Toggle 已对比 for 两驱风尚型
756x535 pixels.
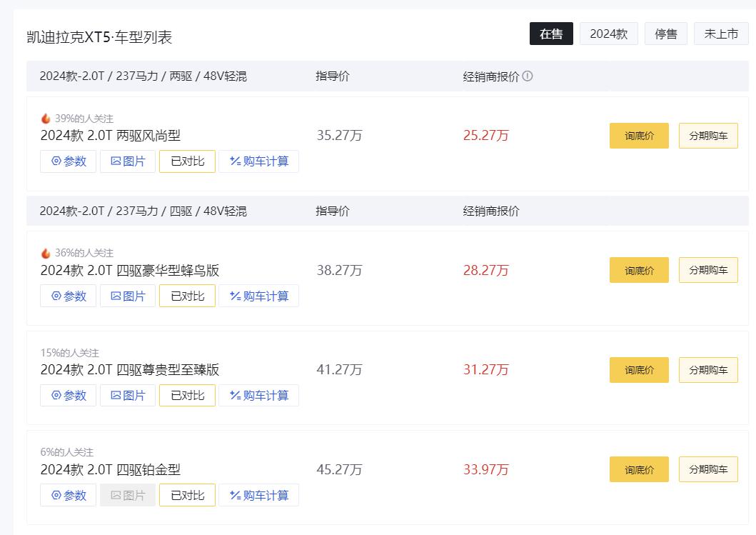[x=187, y=161]
